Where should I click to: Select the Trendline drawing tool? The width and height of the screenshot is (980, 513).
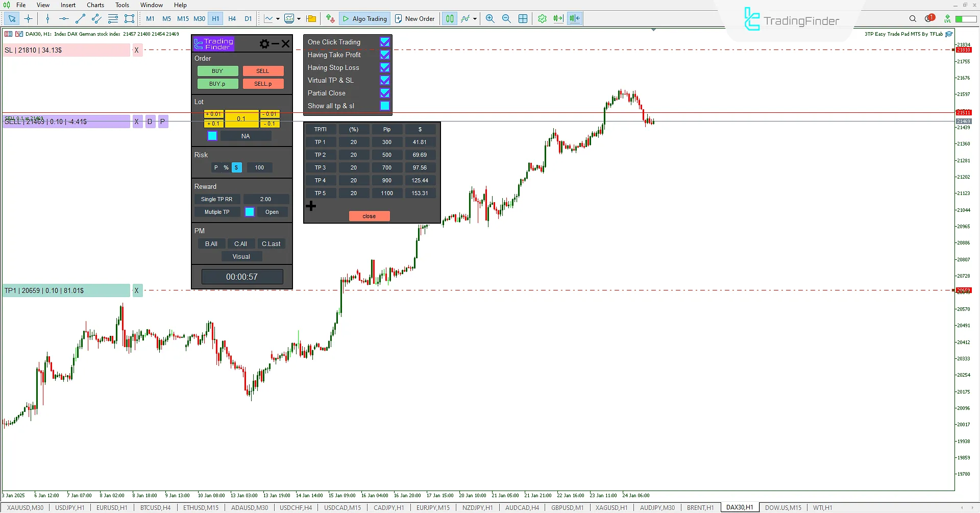click(80, 18)
